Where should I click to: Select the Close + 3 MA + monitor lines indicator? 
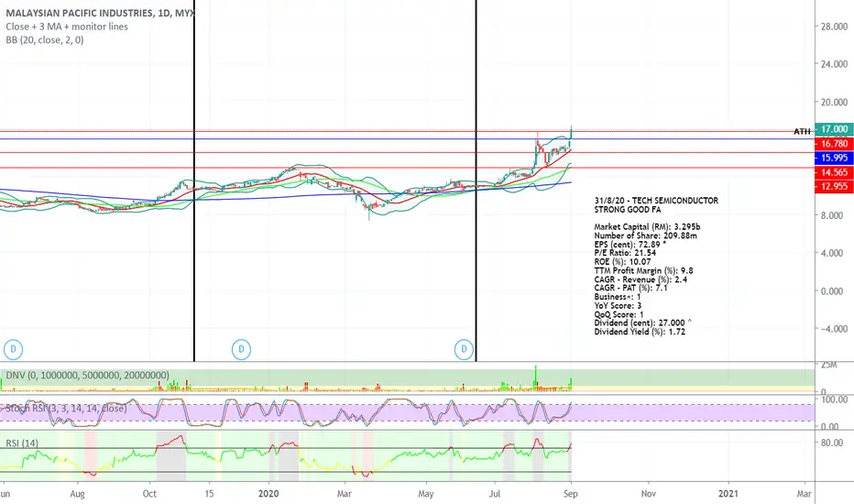[67, 27]
